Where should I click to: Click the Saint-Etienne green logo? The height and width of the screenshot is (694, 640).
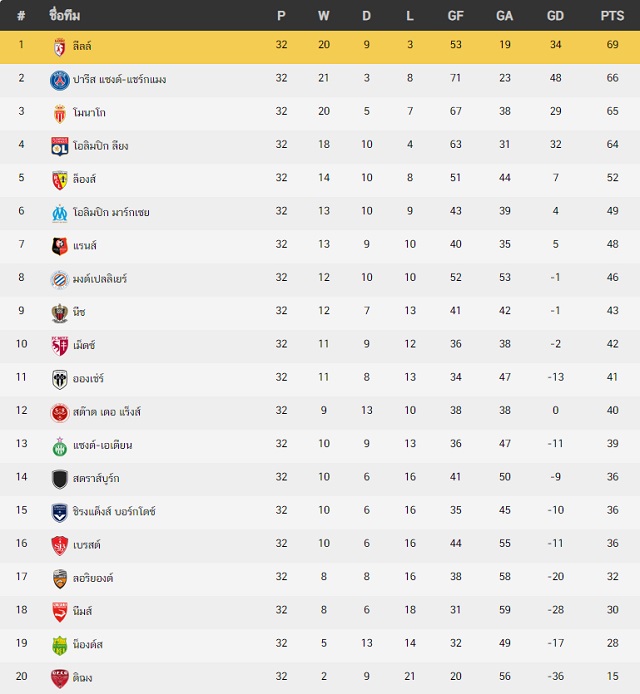coord(59,446)
